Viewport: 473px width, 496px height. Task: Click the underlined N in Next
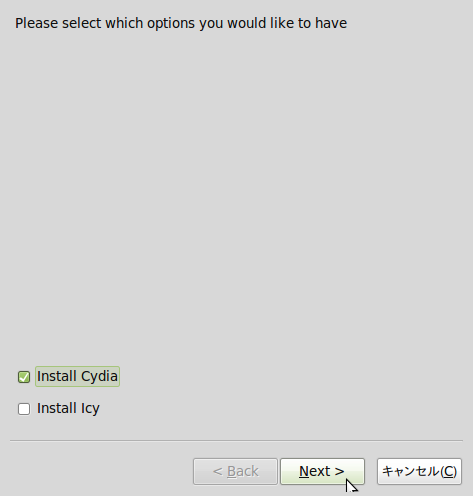(304, 471)
